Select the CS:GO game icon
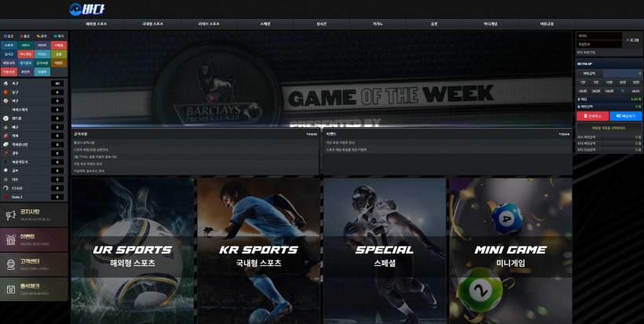The width and height of the screenshot is (644, 324). click(x=5, y=188)
